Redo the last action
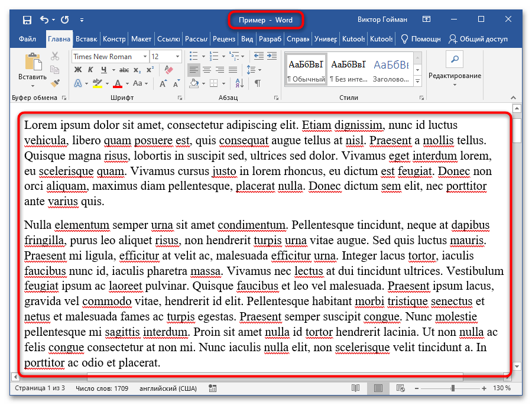The width and height of the screenshot is (532, 405). (65, 20)
